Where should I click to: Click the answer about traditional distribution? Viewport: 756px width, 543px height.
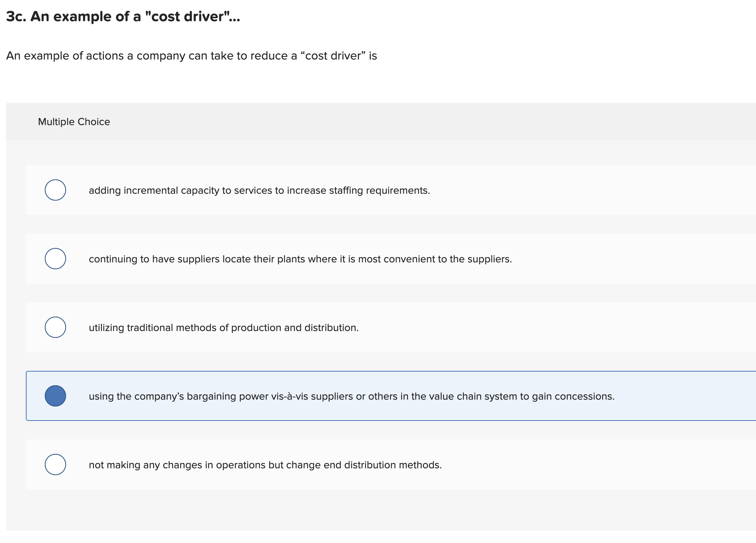223,327
